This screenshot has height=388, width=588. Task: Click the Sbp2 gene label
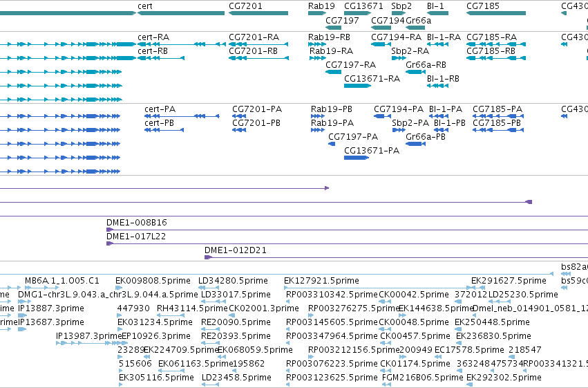pos(401,6)
